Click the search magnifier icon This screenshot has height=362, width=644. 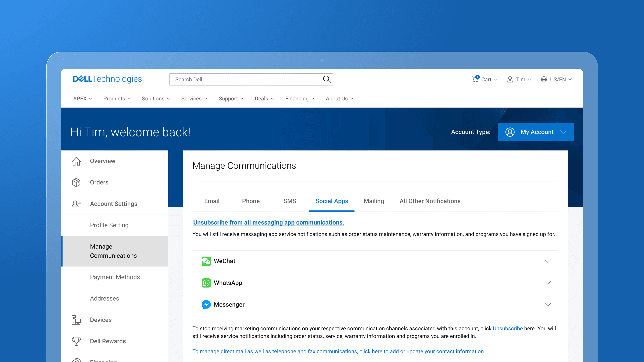[x=327, y=79]
